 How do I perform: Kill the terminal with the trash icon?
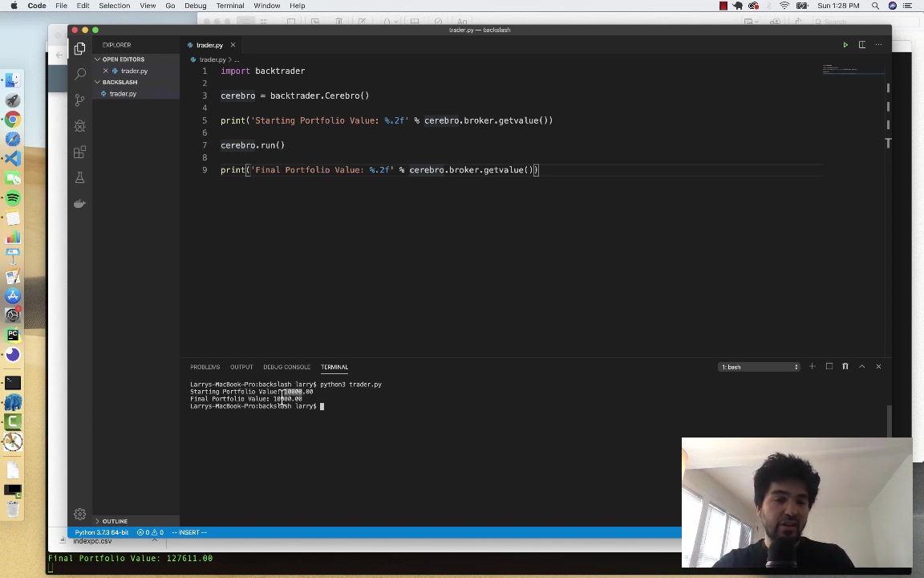pyautogui.click(x=845, y=366)
